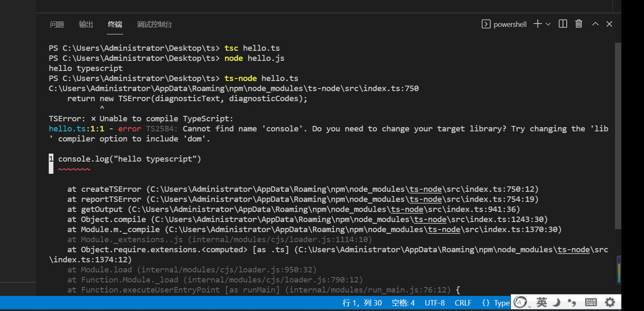Toggle the IME moon half-width icon

556,302
